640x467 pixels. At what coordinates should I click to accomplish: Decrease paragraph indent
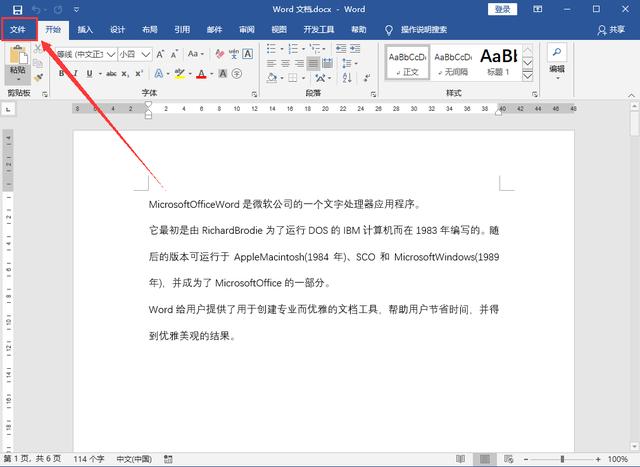click(x=341, y=49)
